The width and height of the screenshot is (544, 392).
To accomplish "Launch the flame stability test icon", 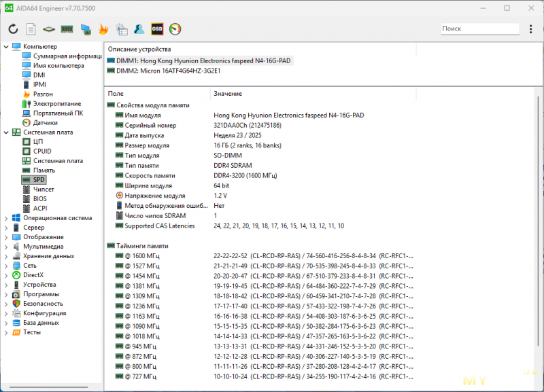I will [x=103, y=29].
